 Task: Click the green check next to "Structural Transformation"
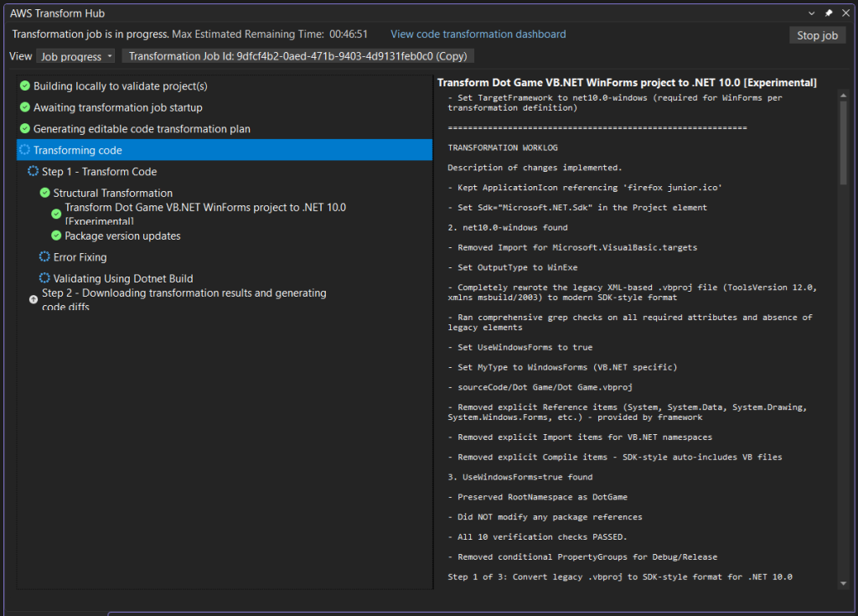[x=44, y=192]
